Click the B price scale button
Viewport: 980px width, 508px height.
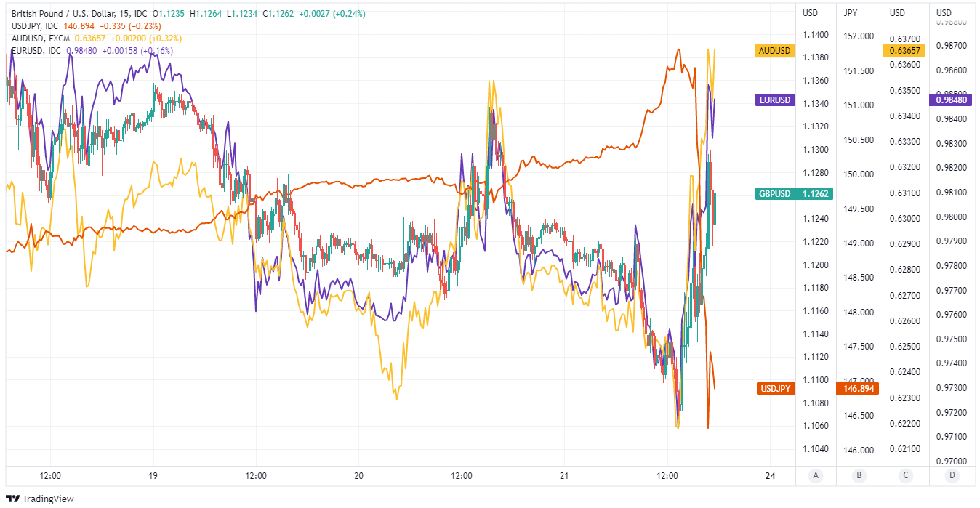pos(859,476)
